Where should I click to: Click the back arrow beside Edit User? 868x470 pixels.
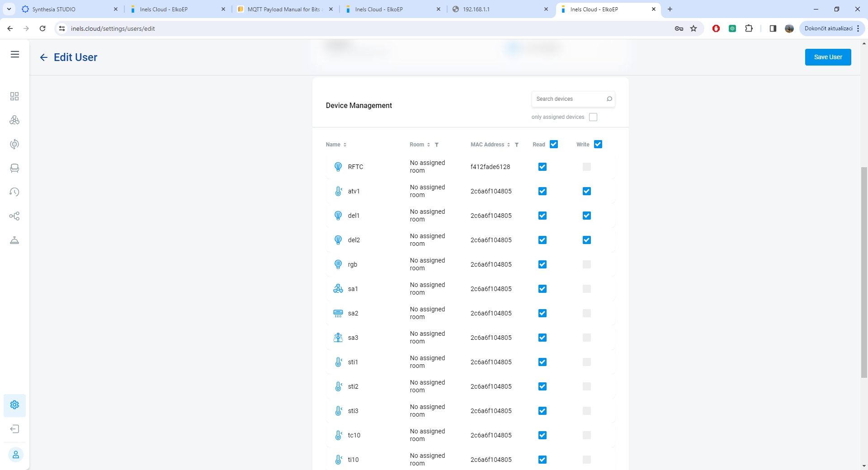43,57
